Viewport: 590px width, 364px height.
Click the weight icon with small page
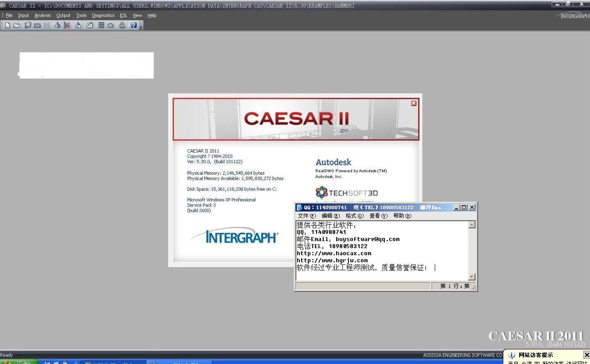(x=78, y=25)
